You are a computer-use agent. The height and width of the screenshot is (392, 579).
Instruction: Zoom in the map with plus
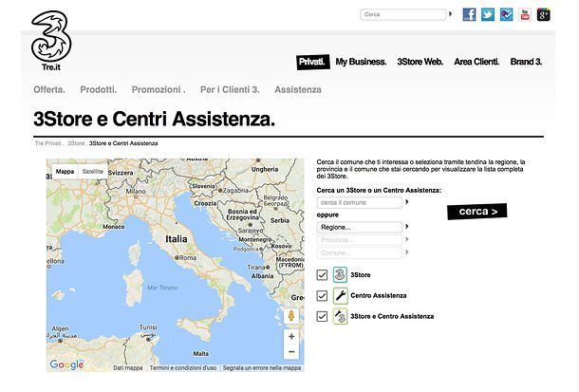coord(291,336)
